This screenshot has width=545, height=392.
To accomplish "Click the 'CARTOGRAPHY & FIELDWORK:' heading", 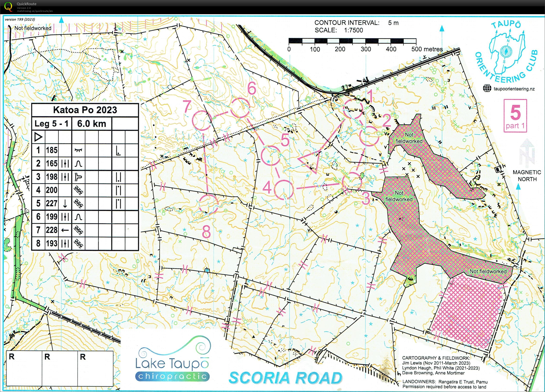I will pos(436,358).
